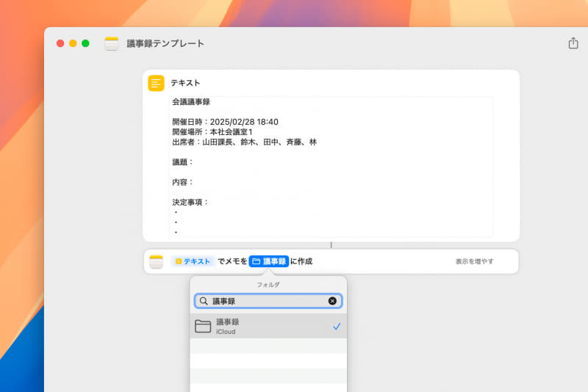Click the red close window button

[60, 43]
